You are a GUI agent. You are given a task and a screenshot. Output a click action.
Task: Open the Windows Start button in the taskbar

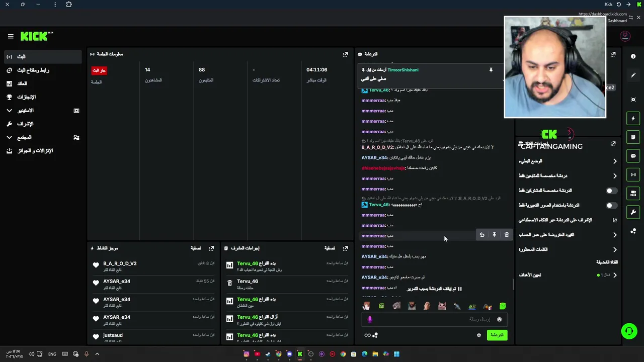click(396, 354)
